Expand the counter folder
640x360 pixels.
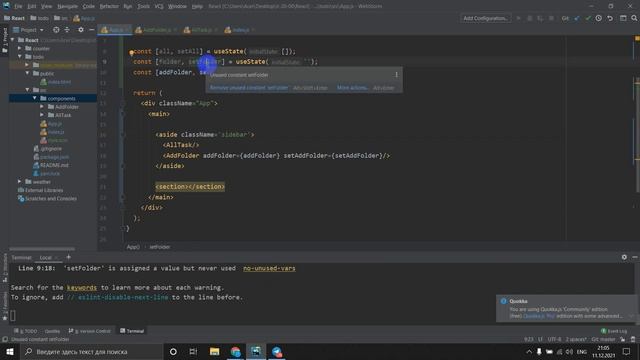20,48
